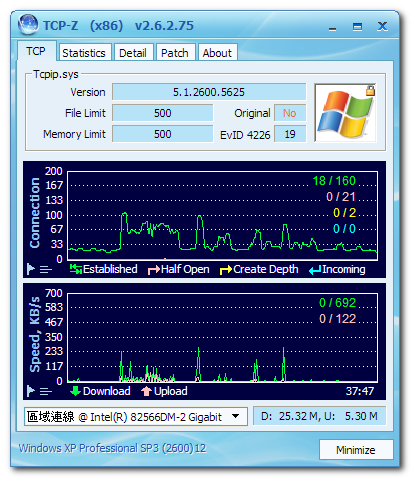Open the Statistics tab
Screen dimensions: 411x478
[x=84, y=53]
